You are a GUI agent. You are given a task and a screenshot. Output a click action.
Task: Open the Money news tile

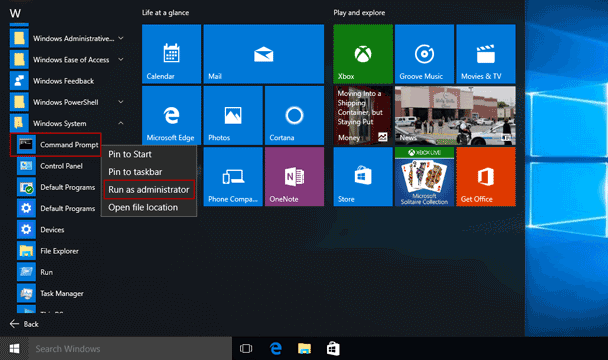pos(363,115)
